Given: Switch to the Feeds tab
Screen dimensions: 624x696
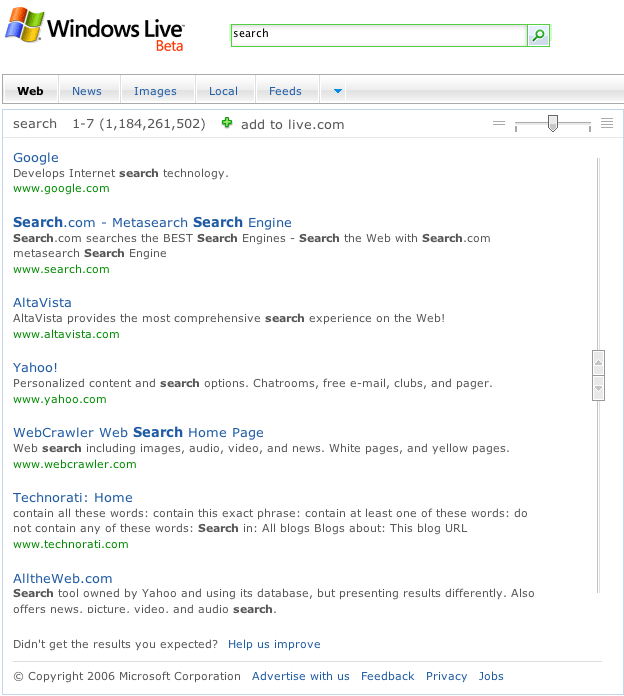Looking at the screenshot, I should 285,91.
